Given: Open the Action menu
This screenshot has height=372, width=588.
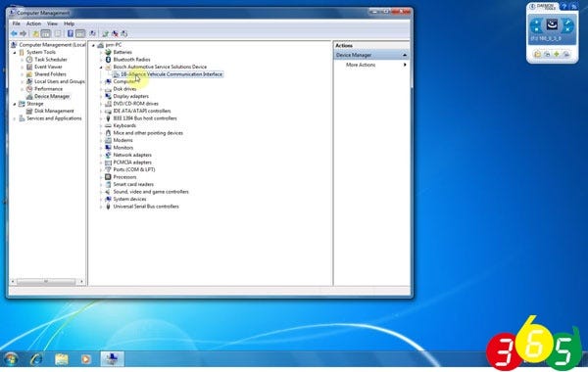Looking at the screenshot, I should 33,23.
